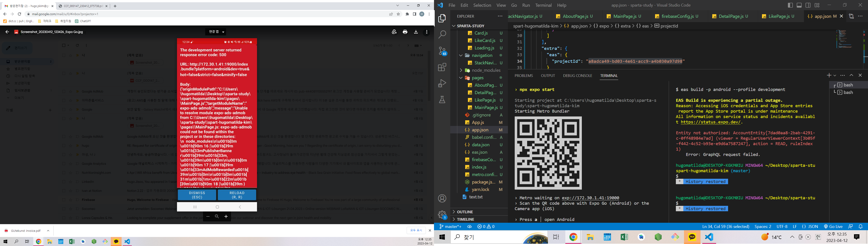
Task: Maximize the terminal panel size
Action: click(851, 75)
